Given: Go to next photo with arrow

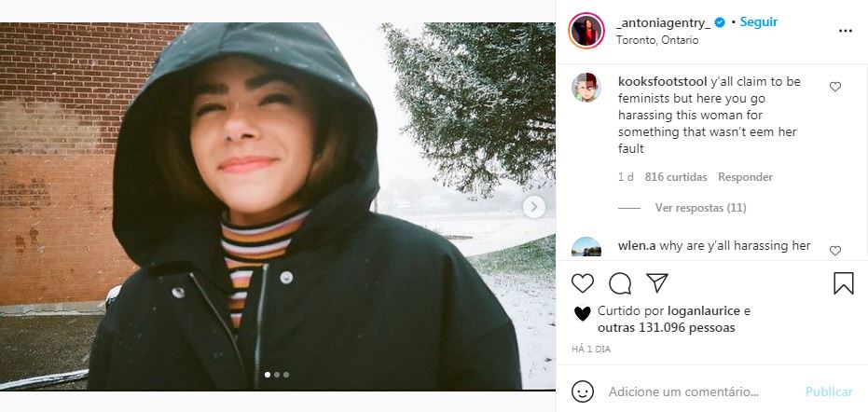Looking at the screenshot, I should 534,207.
